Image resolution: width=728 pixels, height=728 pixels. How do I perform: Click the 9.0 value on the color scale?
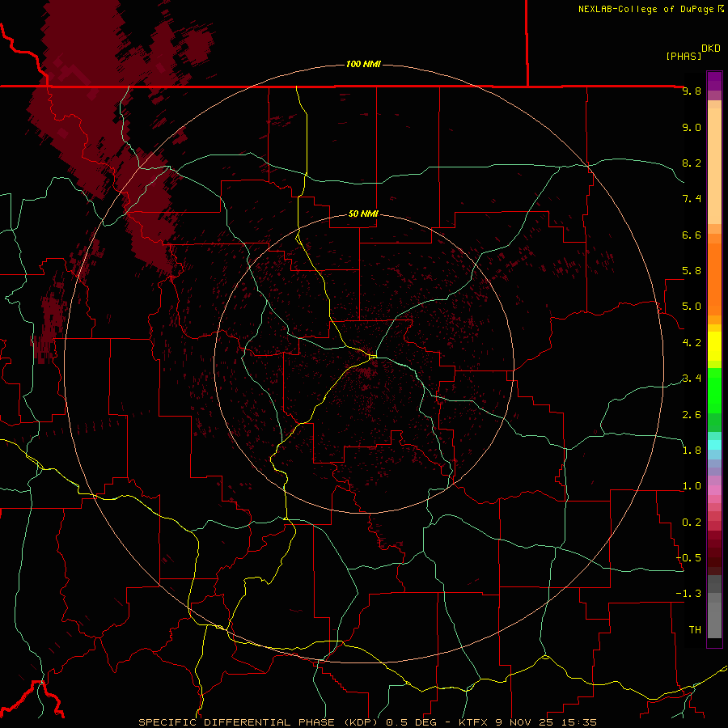692,128
